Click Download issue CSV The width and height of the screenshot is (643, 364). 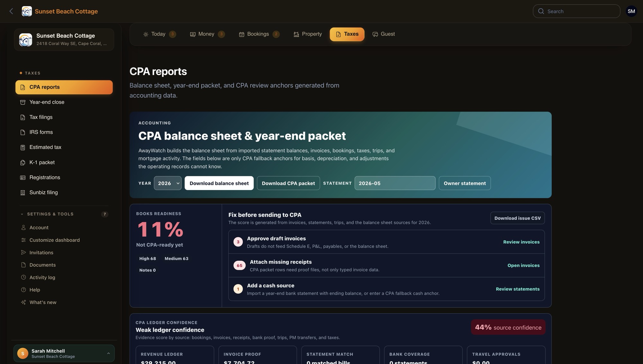(x=517, y=218)
